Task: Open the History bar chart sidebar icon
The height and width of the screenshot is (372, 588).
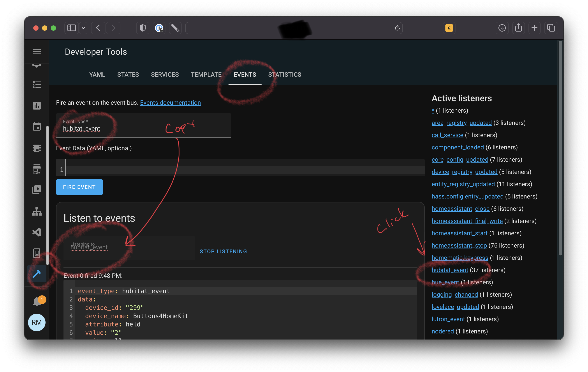Action: pyautogui.click(x=37, y=106)
